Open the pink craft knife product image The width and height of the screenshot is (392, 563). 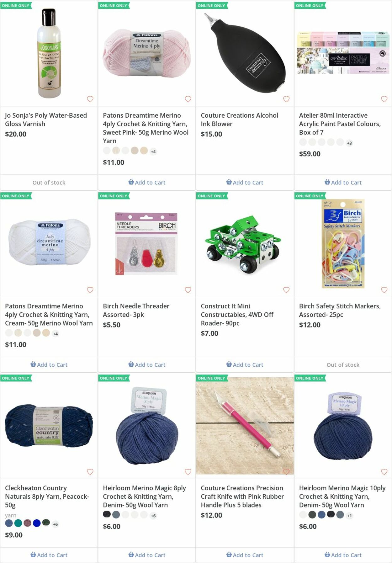click(245, 426)
